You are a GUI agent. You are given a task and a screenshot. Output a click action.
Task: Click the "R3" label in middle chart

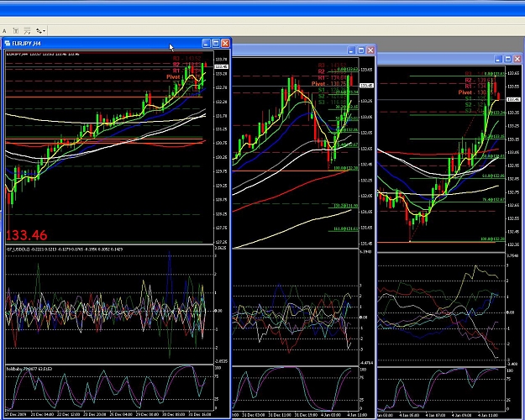[x=322, y=66]
